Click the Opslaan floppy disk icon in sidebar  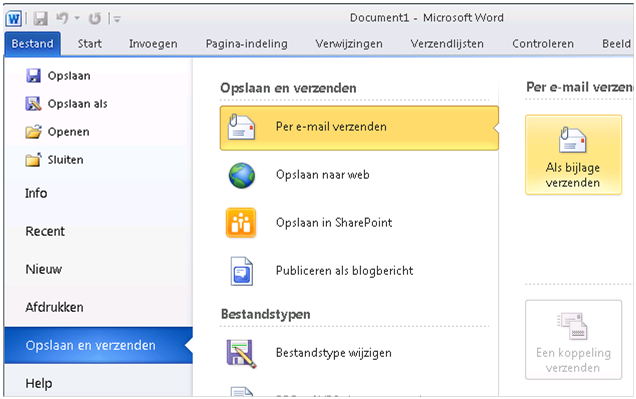pos(33,75)
